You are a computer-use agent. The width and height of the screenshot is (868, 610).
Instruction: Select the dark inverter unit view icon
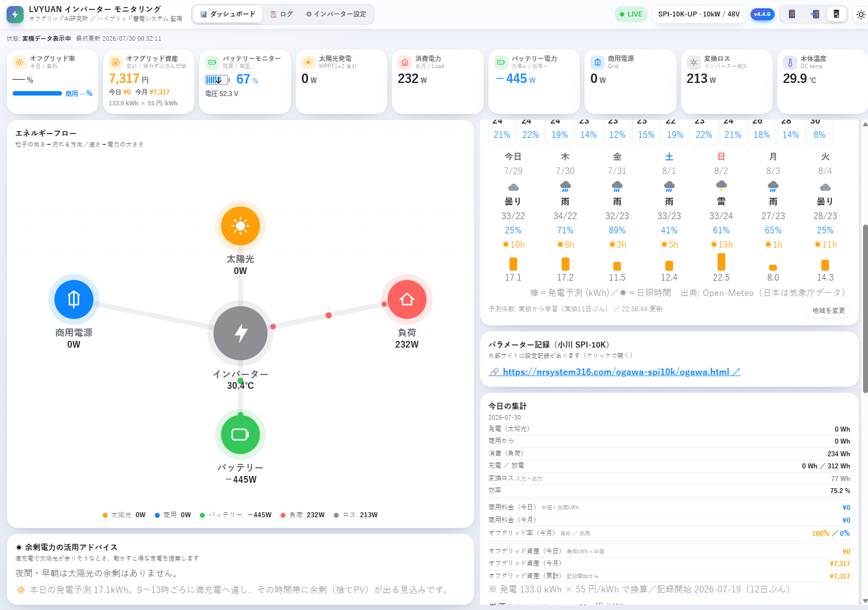click(836, 14)
